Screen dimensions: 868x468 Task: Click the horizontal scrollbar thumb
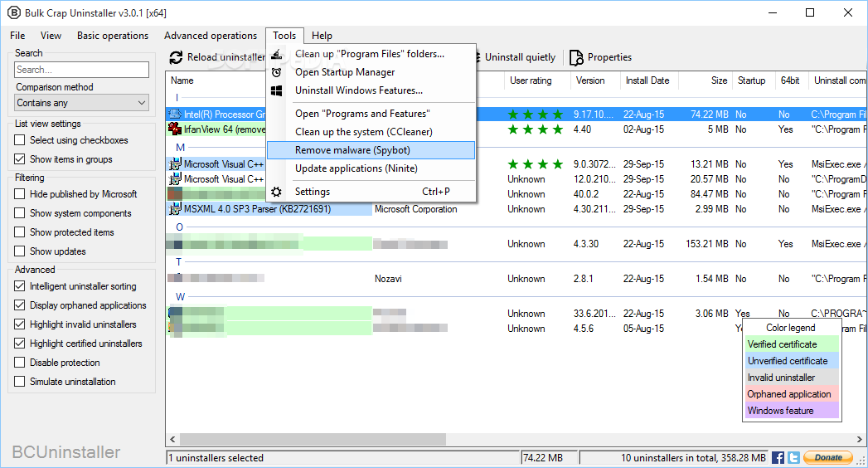[313, 439]
